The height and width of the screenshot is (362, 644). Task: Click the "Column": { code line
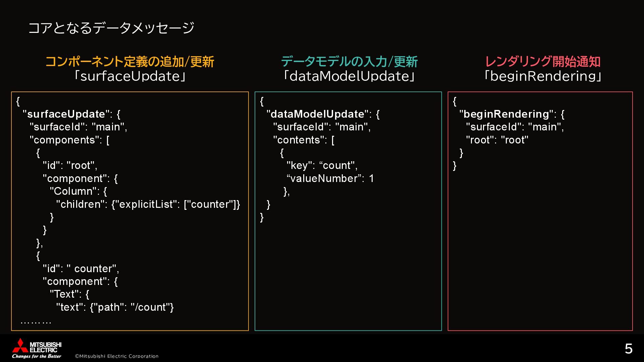pyautogui.click(x=78, y=191)
